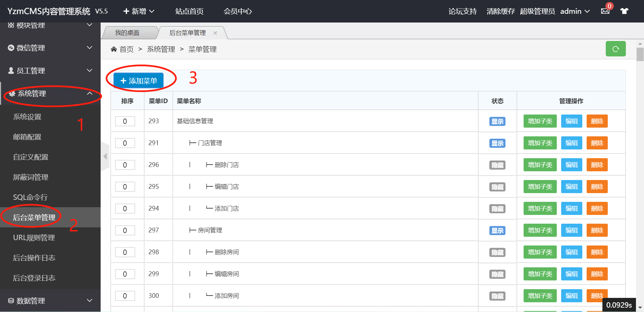Collapse the sidebar with the arrow handle
The image size is (644, 312).
(x=105, y=157)
